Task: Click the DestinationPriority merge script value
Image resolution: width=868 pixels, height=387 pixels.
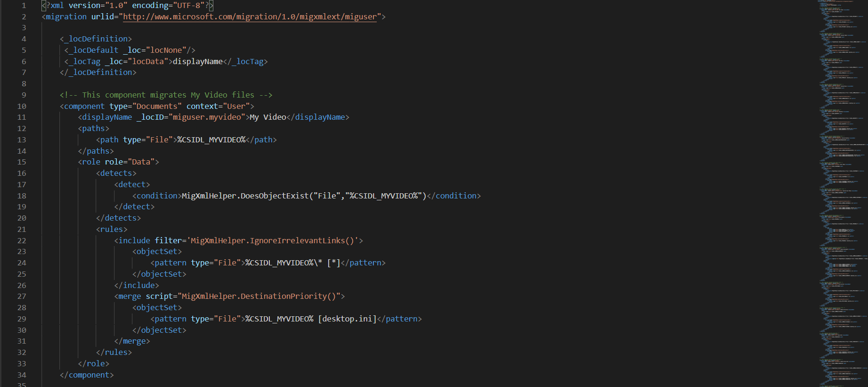Action: pos(259,296)
